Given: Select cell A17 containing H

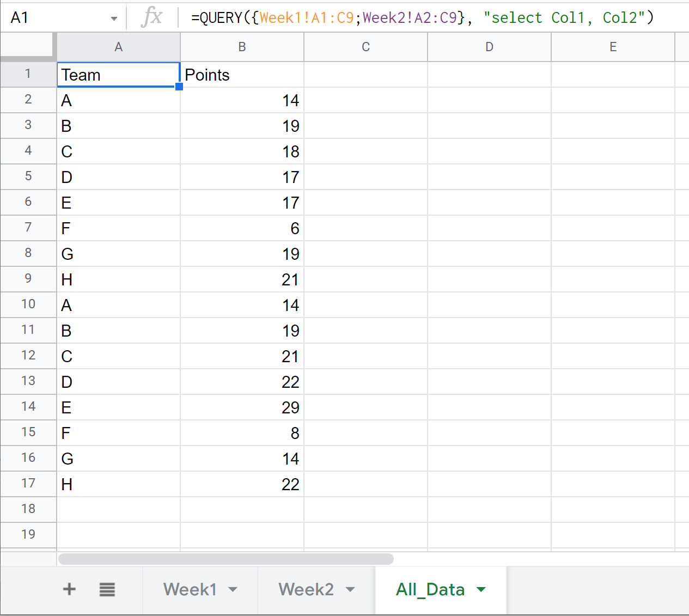Looking at the screenshot, I should 118,484.
